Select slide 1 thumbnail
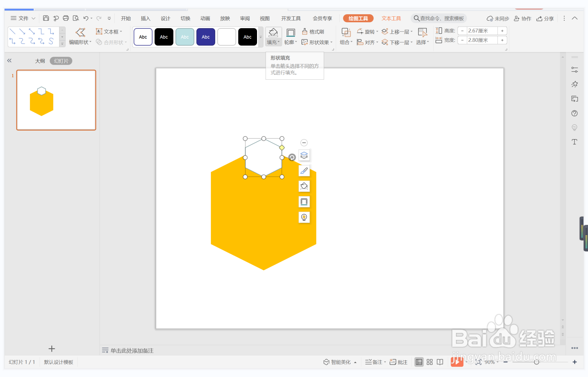The image size is (588, 377). [x=56, y=100]
